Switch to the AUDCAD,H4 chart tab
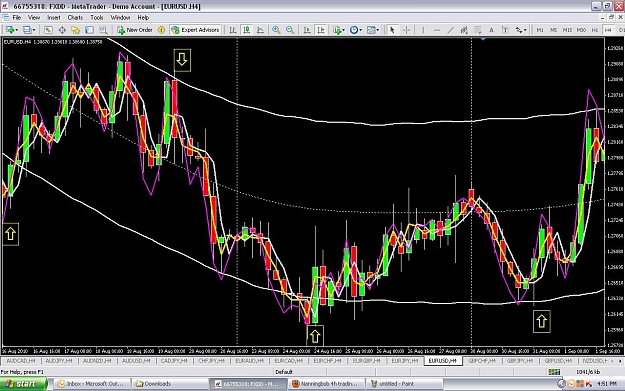 click(x=21, y=361)
